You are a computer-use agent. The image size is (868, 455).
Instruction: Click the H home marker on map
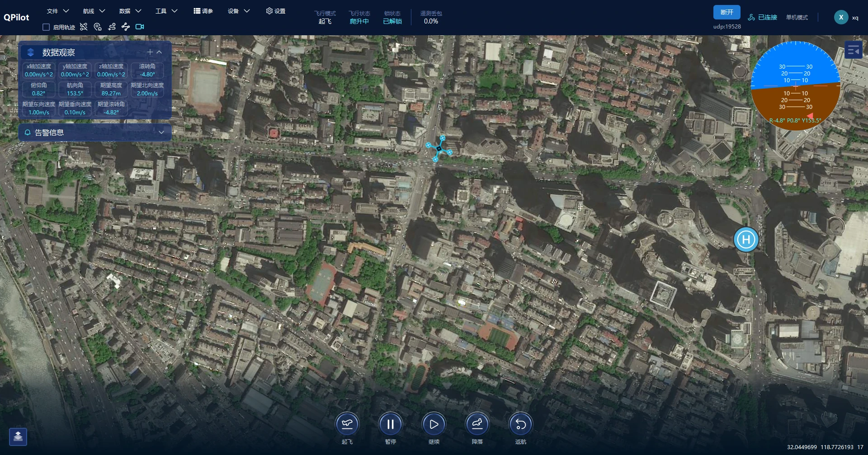746,239
